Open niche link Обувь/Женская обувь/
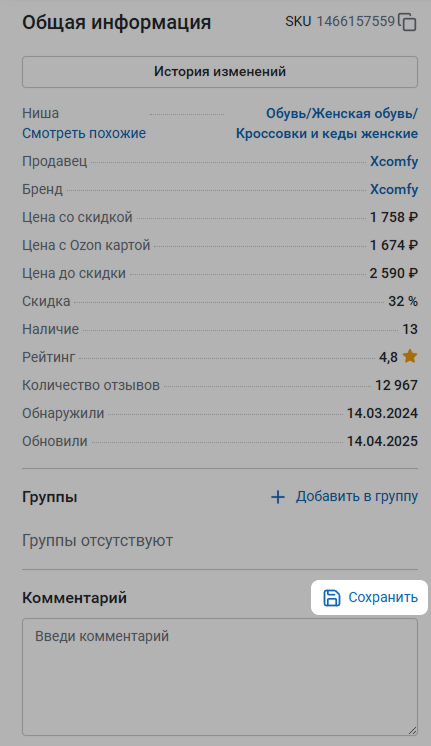Viewport: 431px width, 746px height. pyautogui.click(x=342, y=114)
